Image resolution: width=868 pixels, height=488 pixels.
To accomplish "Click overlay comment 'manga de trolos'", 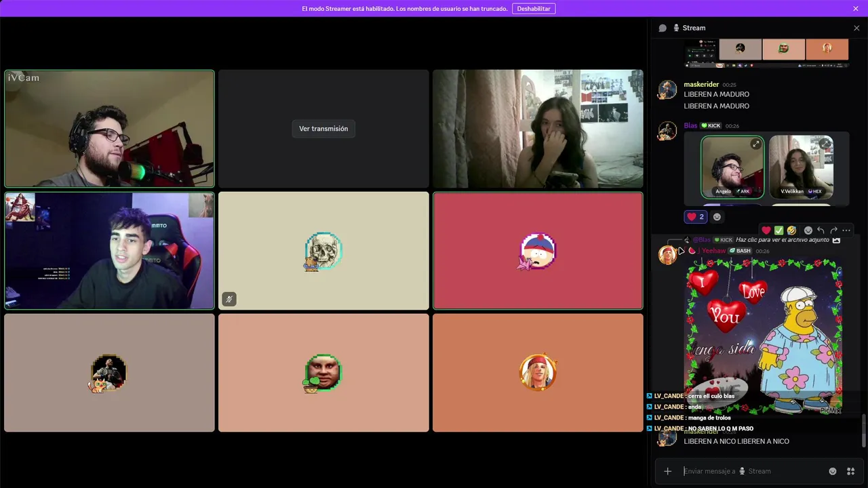I will (x=709, y=418).
